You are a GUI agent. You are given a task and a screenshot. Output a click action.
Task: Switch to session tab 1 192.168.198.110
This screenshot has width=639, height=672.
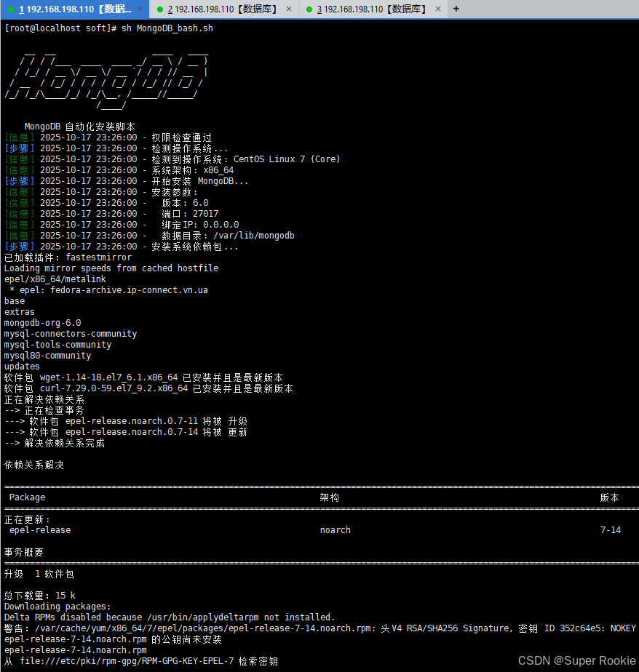point(75,9)
